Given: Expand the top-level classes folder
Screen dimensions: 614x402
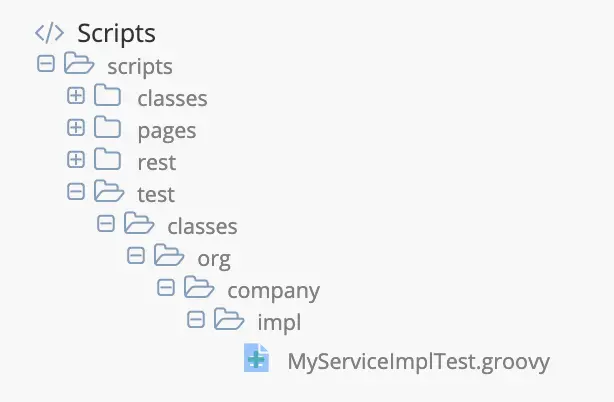Looking at the screenshot, I should (76, 96).
